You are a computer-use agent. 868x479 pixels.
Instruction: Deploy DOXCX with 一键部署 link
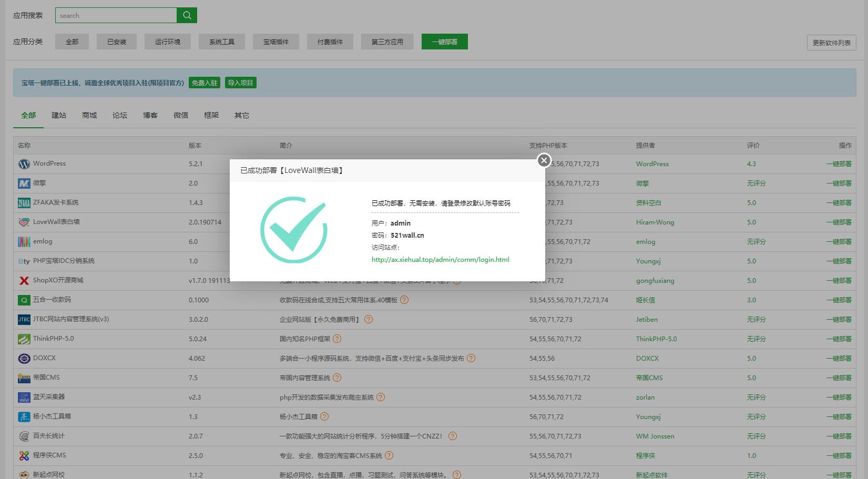[x=839, y=359]
